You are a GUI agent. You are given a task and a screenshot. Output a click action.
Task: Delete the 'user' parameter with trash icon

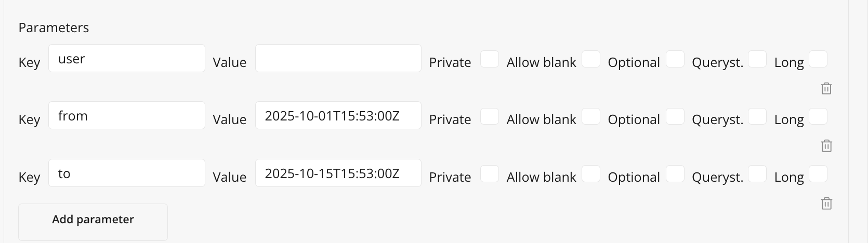[x=826, y=88]
